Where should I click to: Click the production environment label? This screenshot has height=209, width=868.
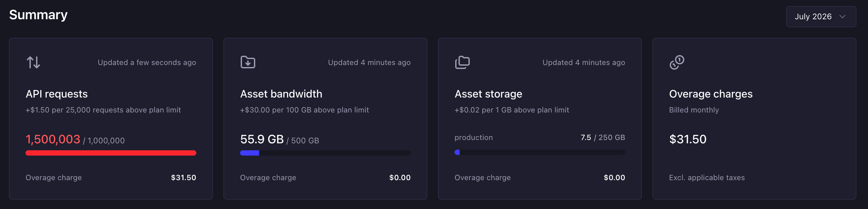(x=473, y=137)
